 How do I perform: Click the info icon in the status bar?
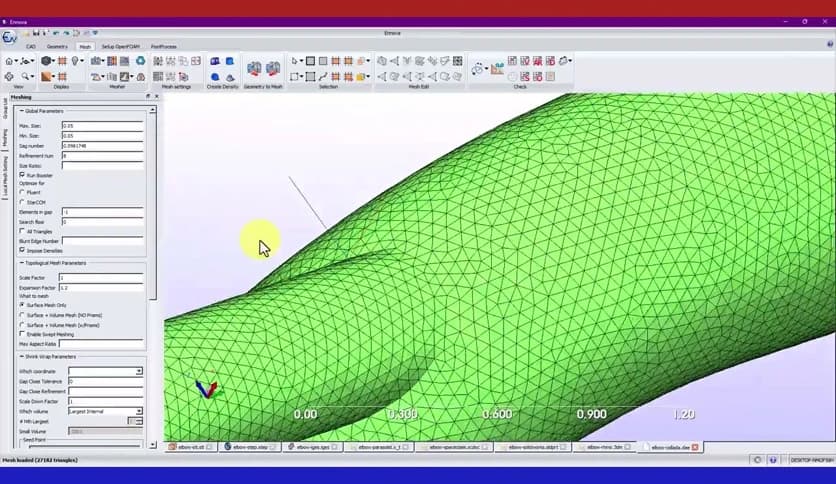773,459
